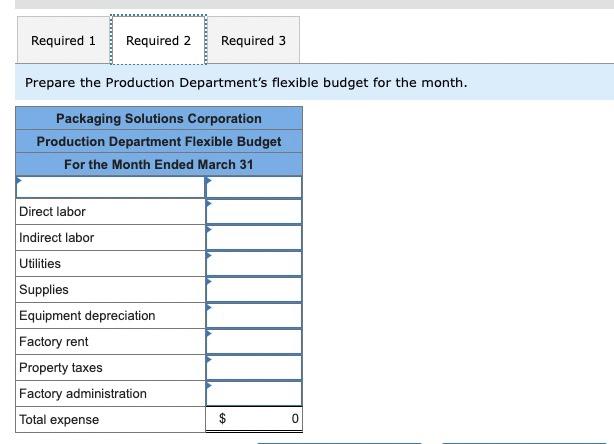Switch to the Required 1 tab
The width and height of the screenshot is (614, 444).
point(63,41)
